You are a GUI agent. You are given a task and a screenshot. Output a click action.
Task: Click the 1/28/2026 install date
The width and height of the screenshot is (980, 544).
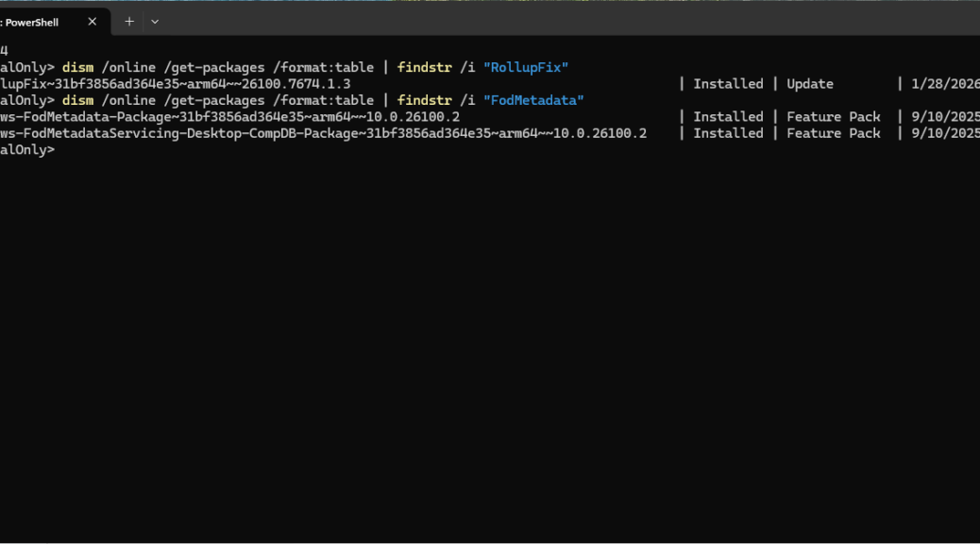click(944, 84)
